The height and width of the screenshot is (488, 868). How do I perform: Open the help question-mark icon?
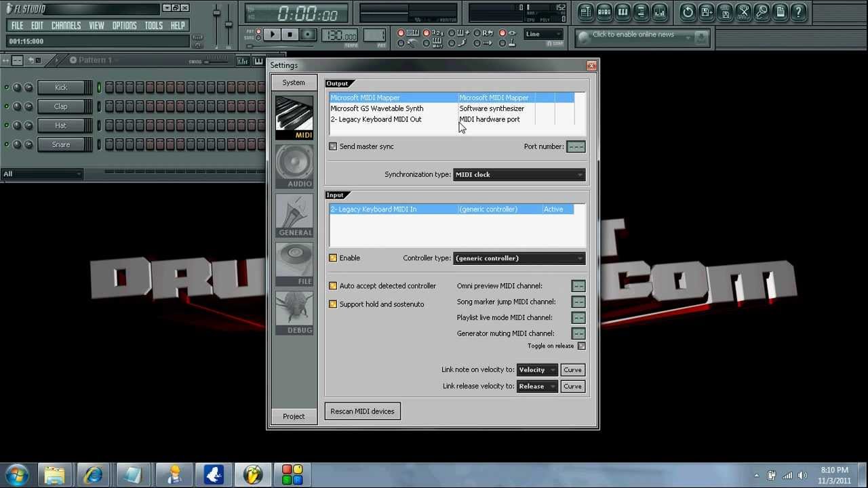pyautogui.click(x=798, y=12)
